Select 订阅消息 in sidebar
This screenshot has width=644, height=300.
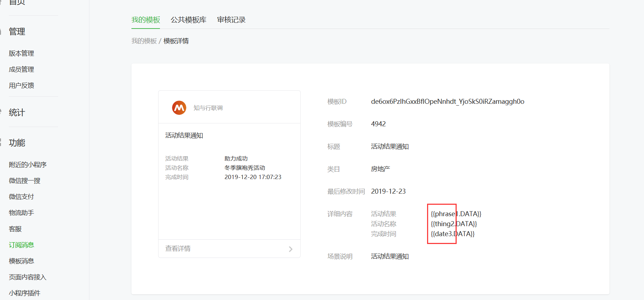tap(21, 245)
